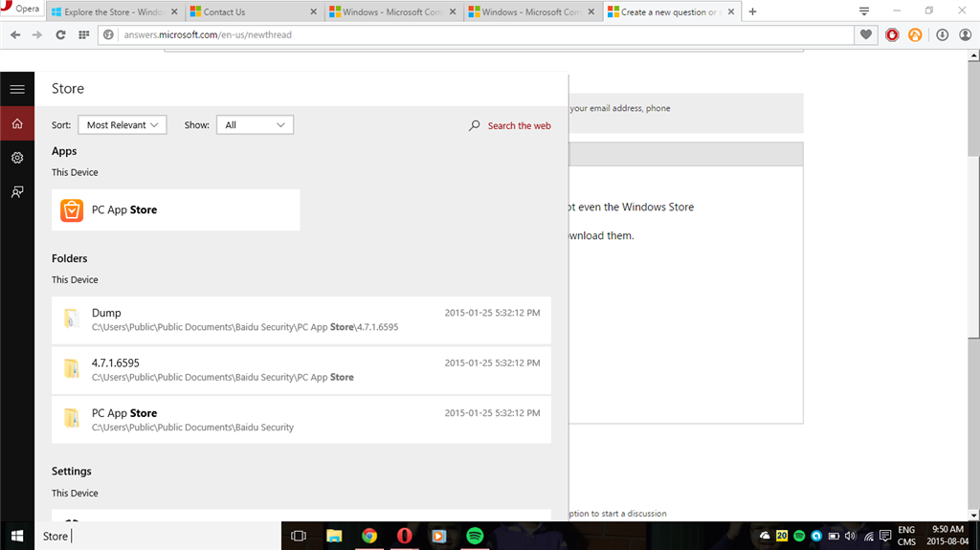Click the Folders section heading

tap(69, 258)
